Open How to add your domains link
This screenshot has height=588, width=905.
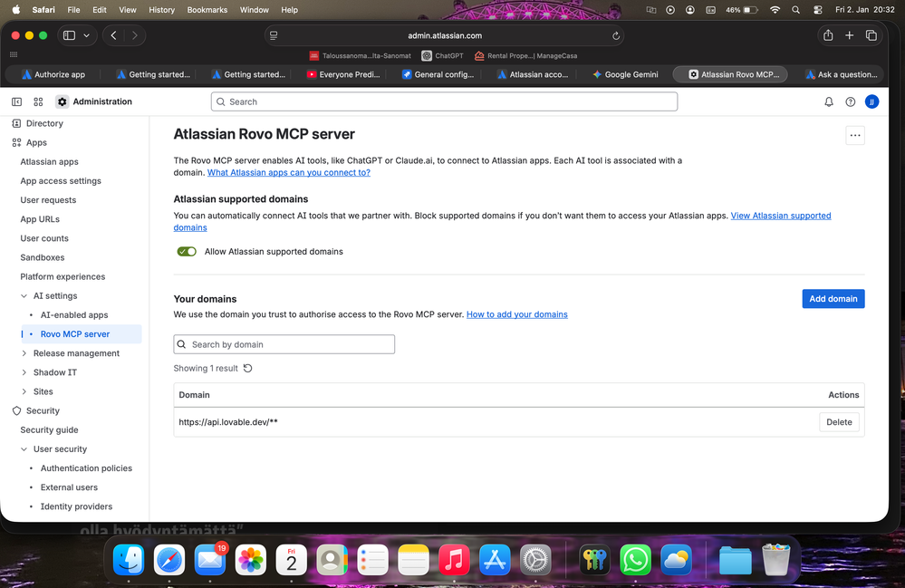(x=516, y=314)
